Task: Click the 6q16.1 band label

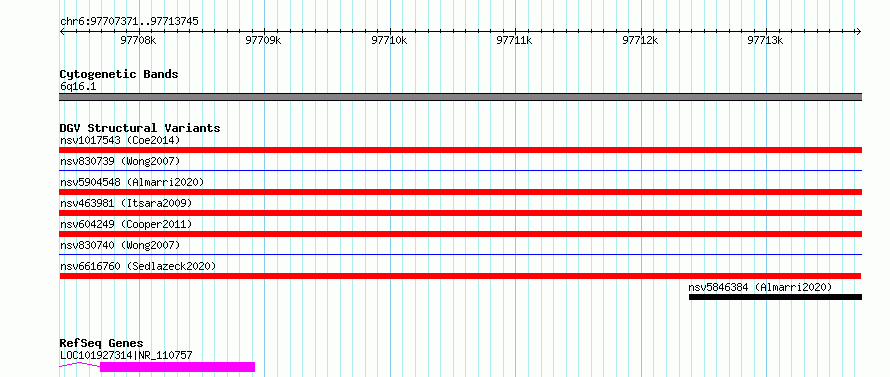Action: coord(78,87)
